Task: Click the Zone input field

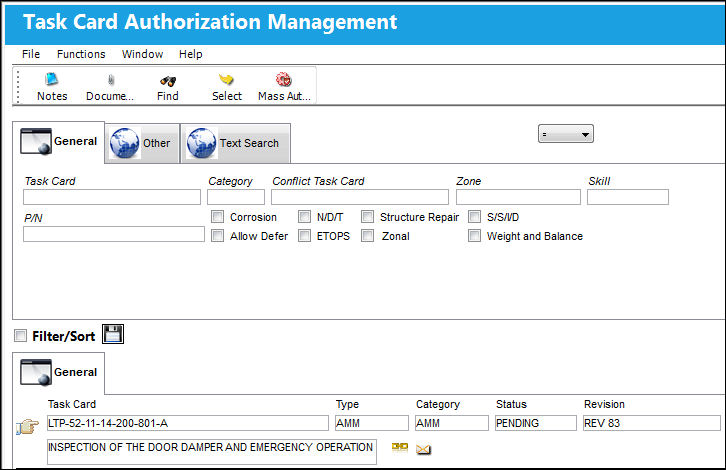Action: click(x=518, y=197)
